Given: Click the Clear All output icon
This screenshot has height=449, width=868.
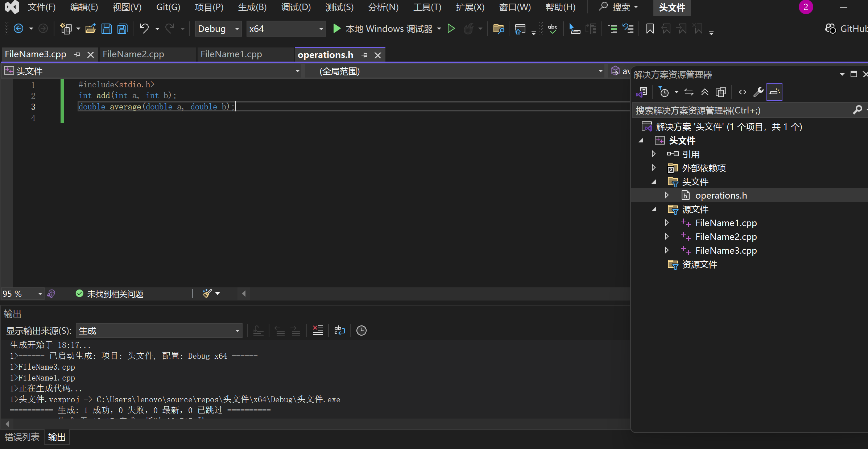Looking at the screenshot, I should [x=318, y=330].
